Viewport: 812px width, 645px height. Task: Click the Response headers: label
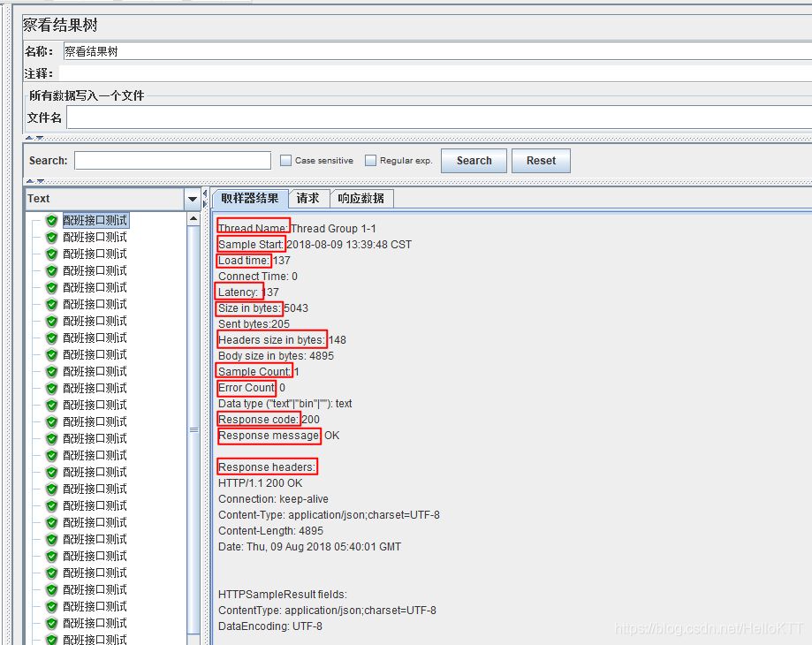(267, 467)
